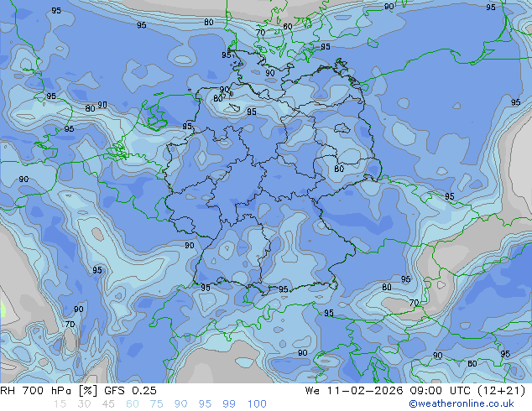The image size is (532, 411).
Task: Select the legend value 45
Action: click(x=108, y=404)
